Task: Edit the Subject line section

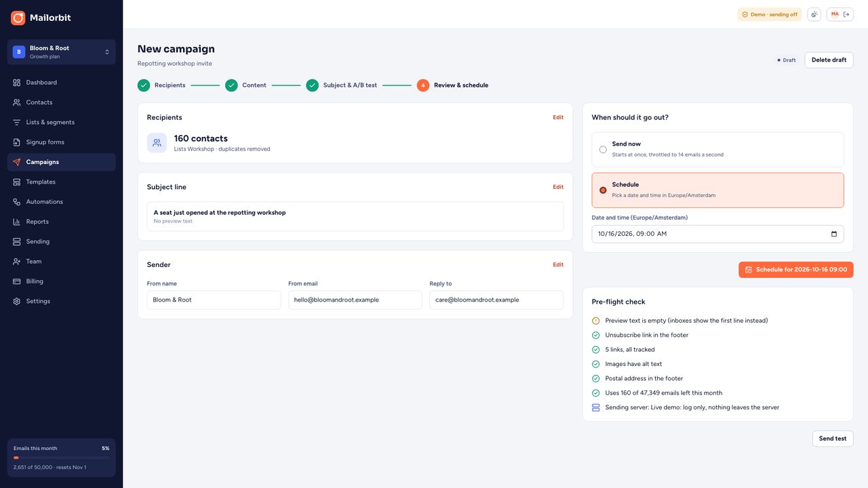Action: pos(558,187)
